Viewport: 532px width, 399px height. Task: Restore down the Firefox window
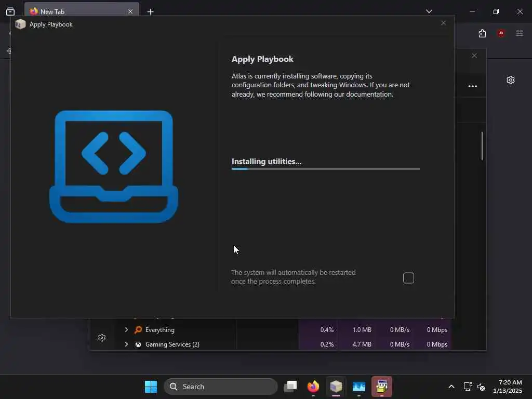[496, 11]
